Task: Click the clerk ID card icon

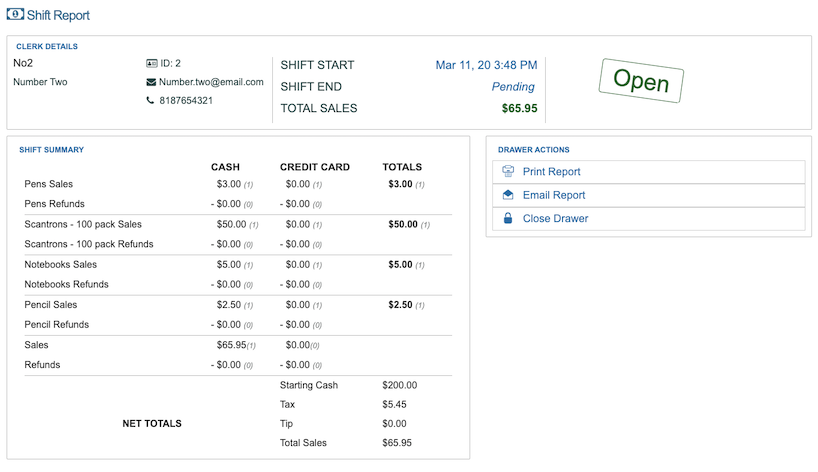Action: pyautogui.click(x=152, y=63)
